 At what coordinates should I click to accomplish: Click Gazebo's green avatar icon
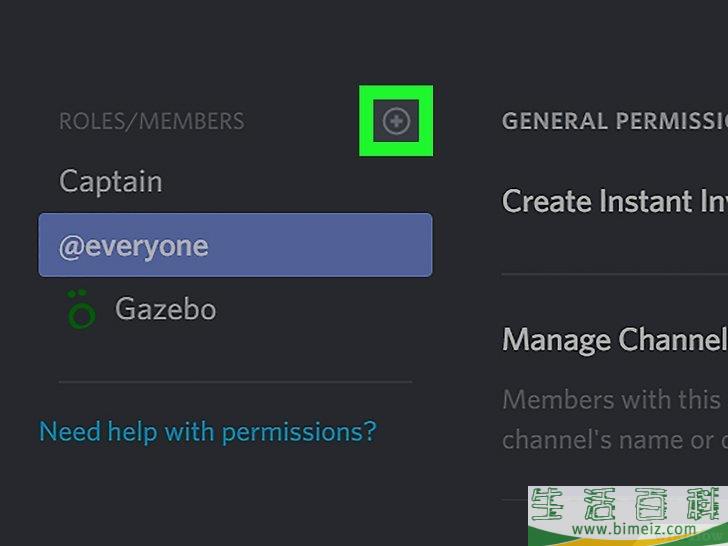(80, 310)
